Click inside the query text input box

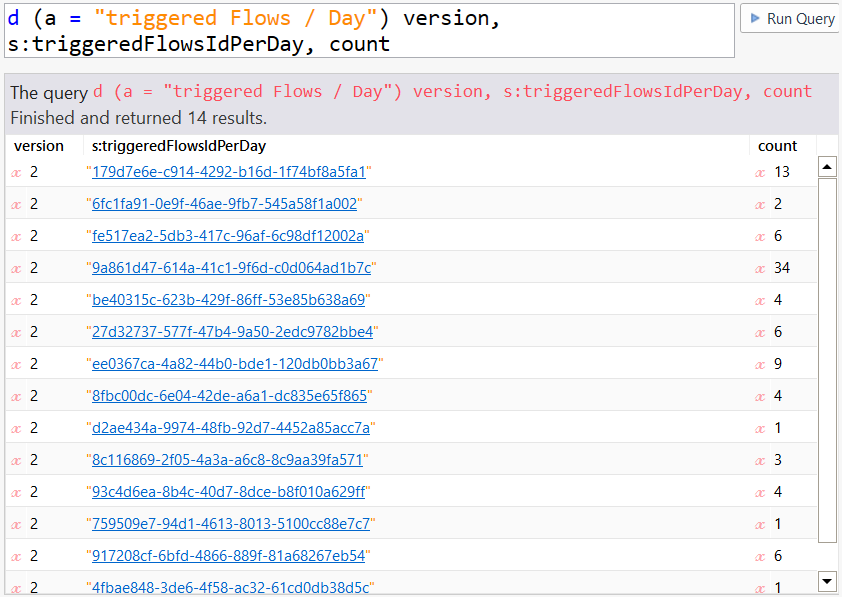368,30
